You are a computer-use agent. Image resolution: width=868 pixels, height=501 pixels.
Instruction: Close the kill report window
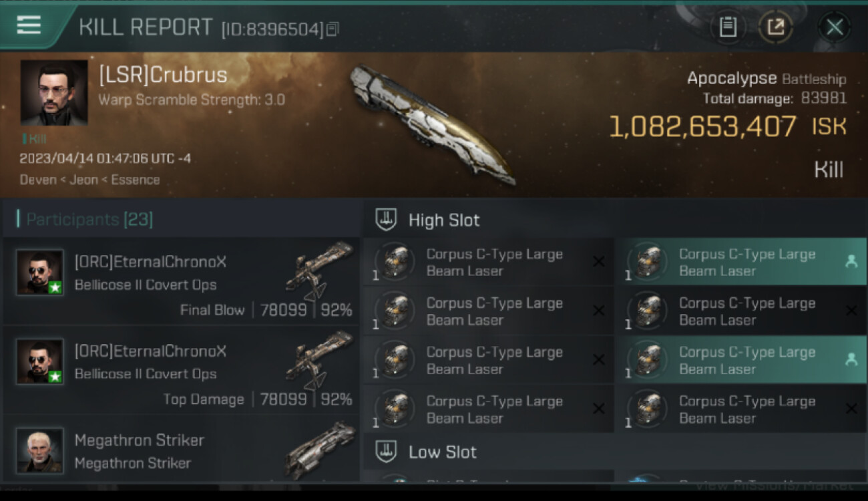(835, 27)
